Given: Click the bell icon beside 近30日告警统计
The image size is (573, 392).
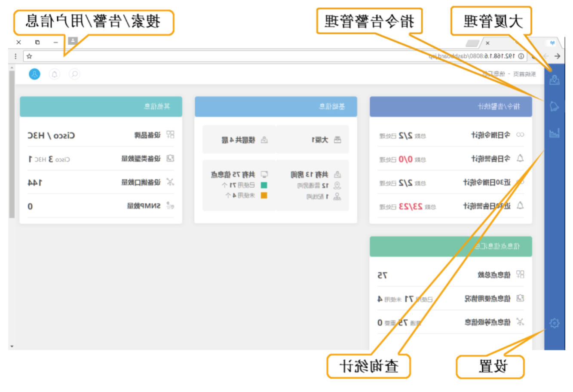Looking at the screenshot, I should (520, 205).
